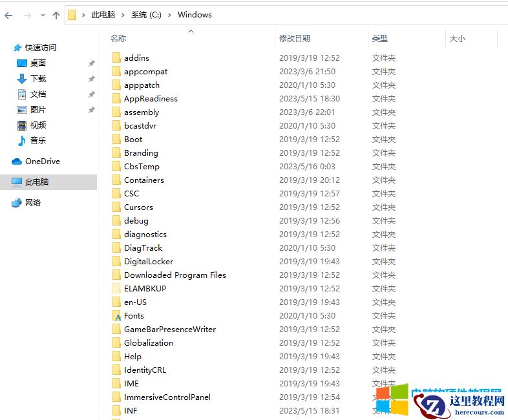
Task: Select Downloaded Program Files folder name
Action: point(175,275)
